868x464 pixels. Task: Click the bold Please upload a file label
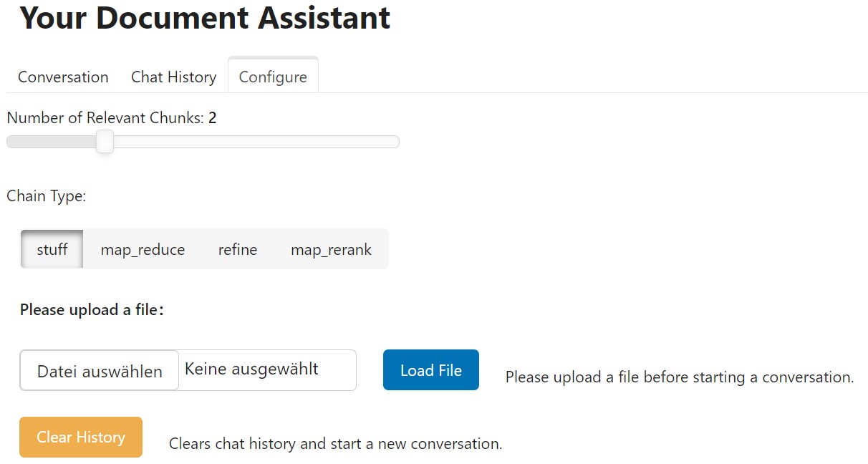click(x=92, y=309)
